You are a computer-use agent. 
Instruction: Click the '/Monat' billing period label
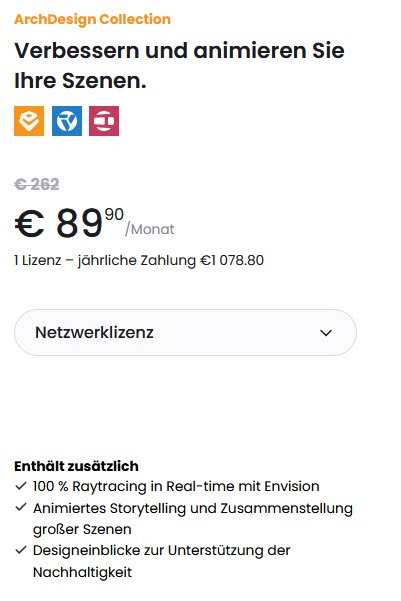point(150,229)
